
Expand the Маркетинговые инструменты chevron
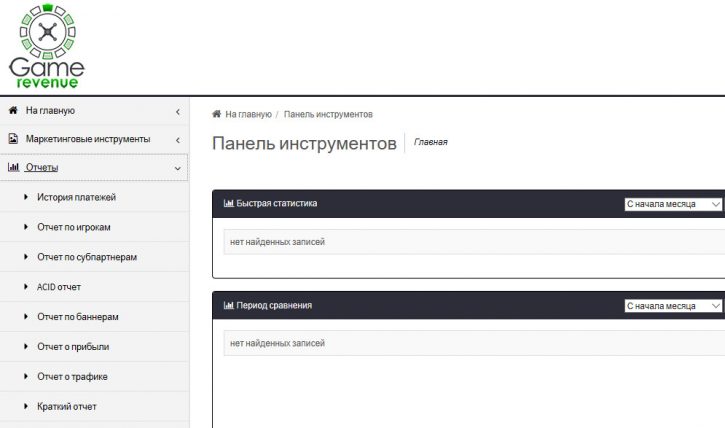pos(178,140)
